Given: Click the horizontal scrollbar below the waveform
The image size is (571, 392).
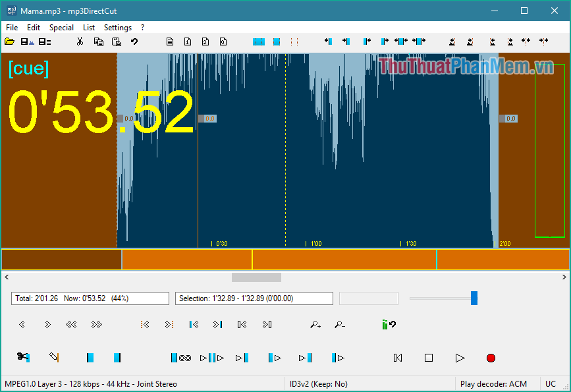Looking at the screenshot, I should coord(255,277).
